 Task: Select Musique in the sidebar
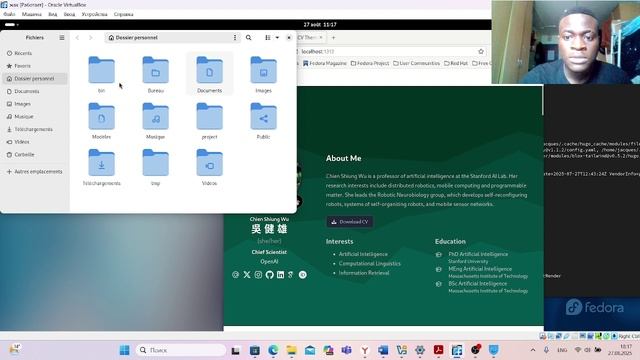tap(35, 116)
